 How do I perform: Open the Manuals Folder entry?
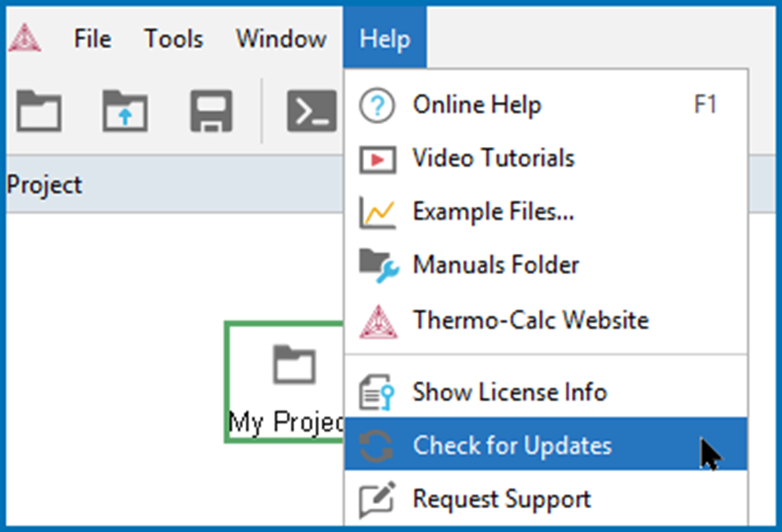(x=546, y=264)
